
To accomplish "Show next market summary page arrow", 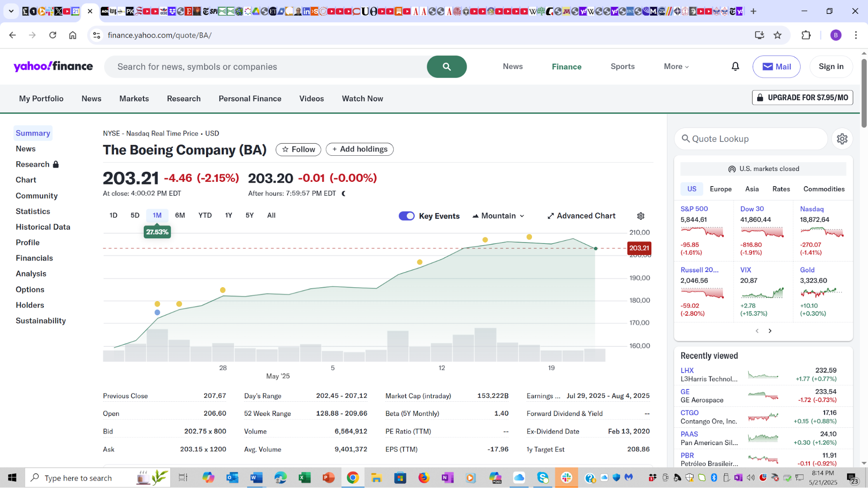I will pyautogui.click(x=770, y=331).
